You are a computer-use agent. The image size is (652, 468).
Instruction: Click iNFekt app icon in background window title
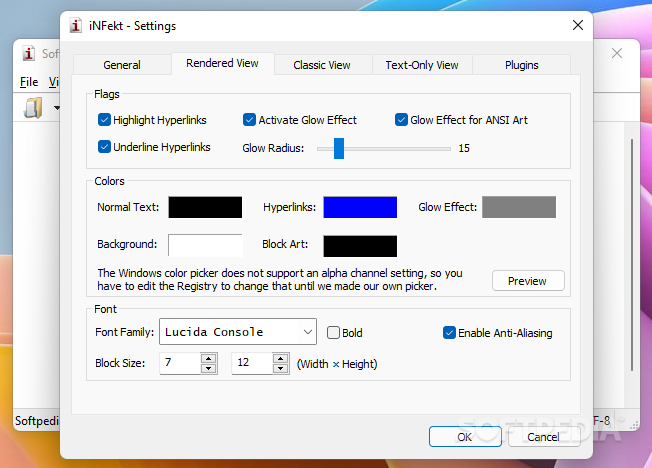[28, 53]
